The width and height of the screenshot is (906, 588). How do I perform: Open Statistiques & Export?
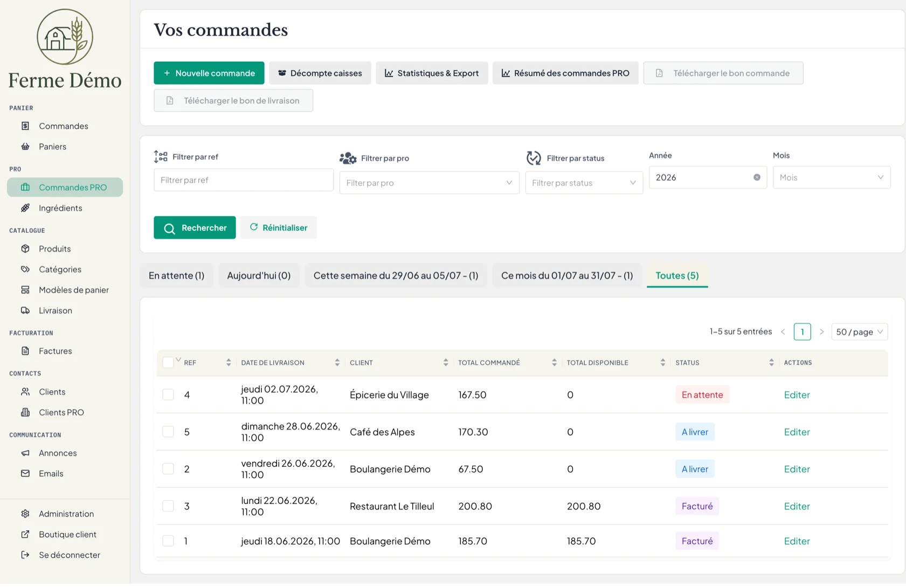pos(432,73)
